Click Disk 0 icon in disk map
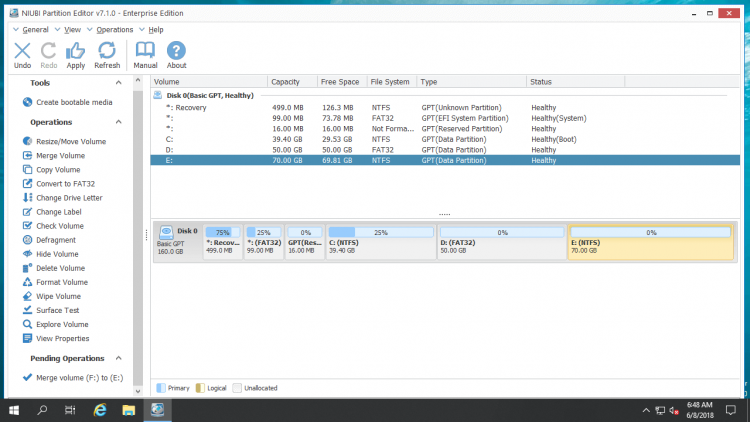This screenshot has width=750, height=422. pos(166,232)
